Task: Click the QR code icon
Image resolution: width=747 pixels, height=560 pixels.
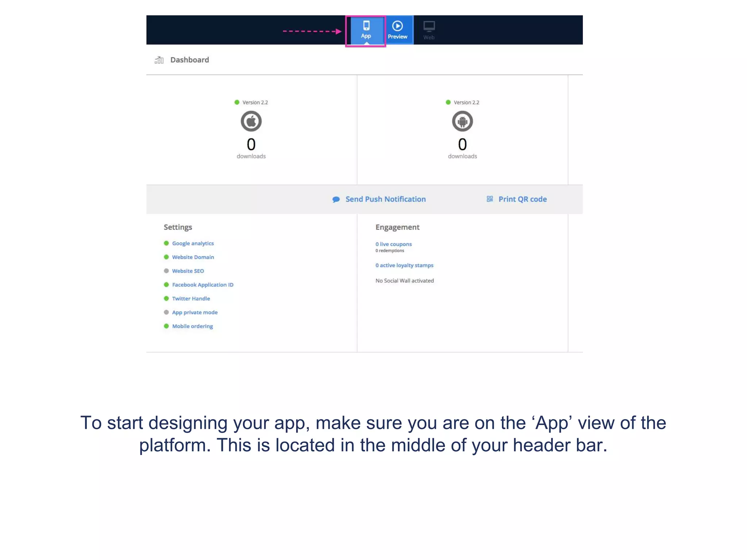Action: point(489,199)
